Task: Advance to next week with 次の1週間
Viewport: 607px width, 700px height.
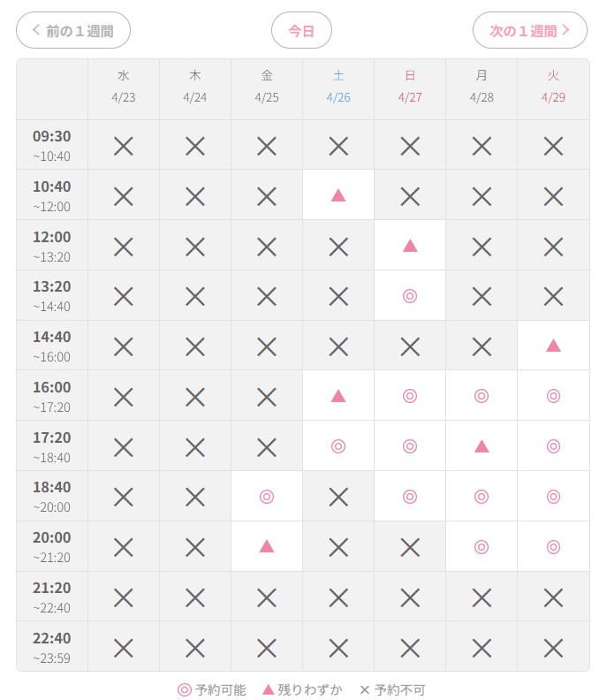Action: click(530, 30)
